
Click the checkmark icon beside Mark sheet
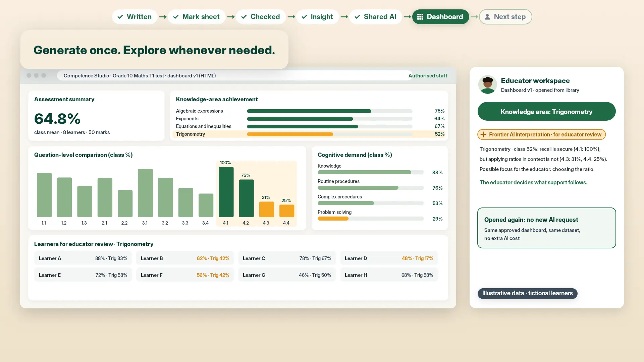tap(176, 17)
